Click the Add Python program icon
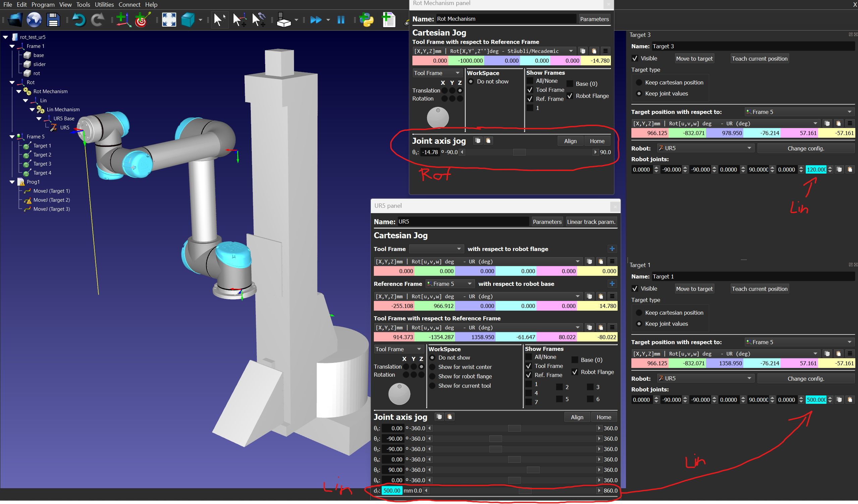This screenshot has width=858, height=504. pos(367,20)
